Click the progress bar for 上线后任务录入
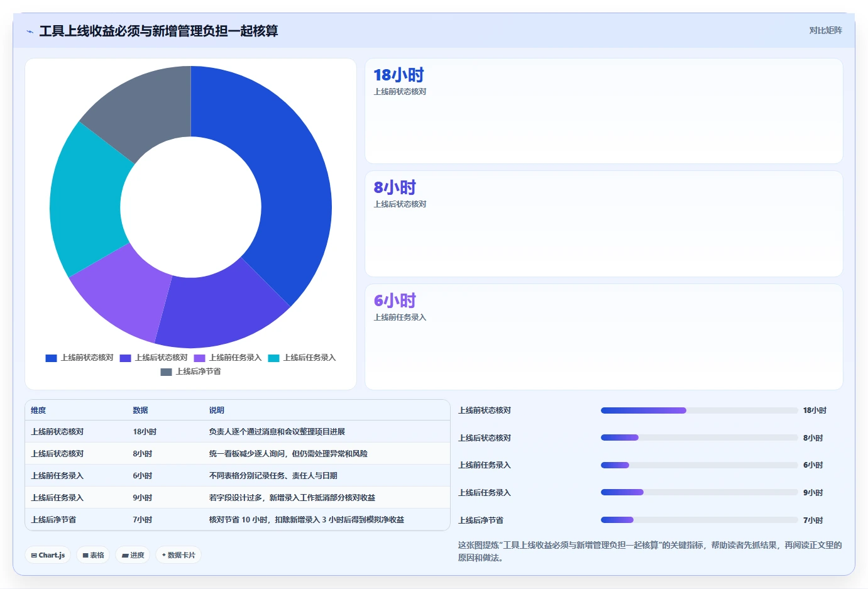The width and height of the screenshot is (868, 589). tap(699, 493)
